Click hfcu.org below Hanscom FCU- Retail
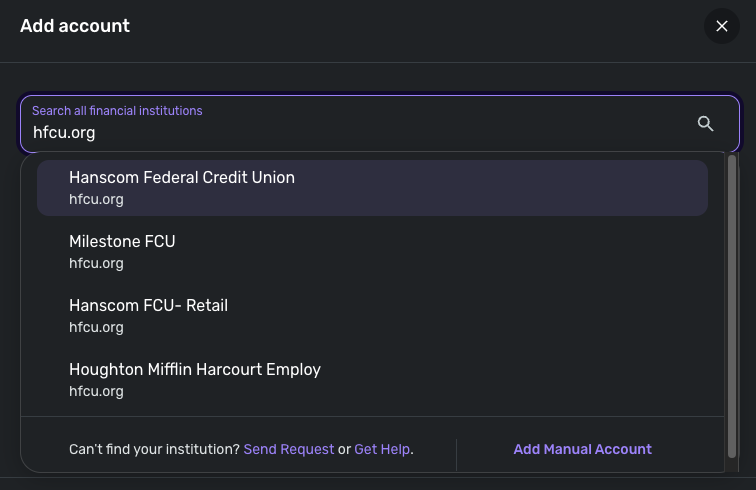The width and height of the screenshot is (756, 490). pos(96,328)
